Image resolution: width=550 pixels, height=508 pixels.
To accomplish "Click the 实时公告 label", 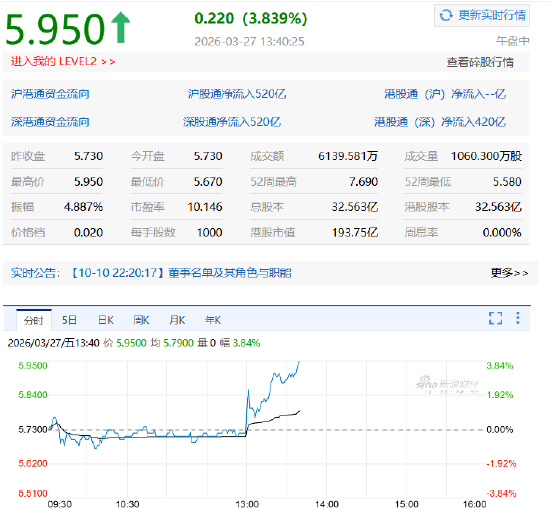I will (35, 273).
